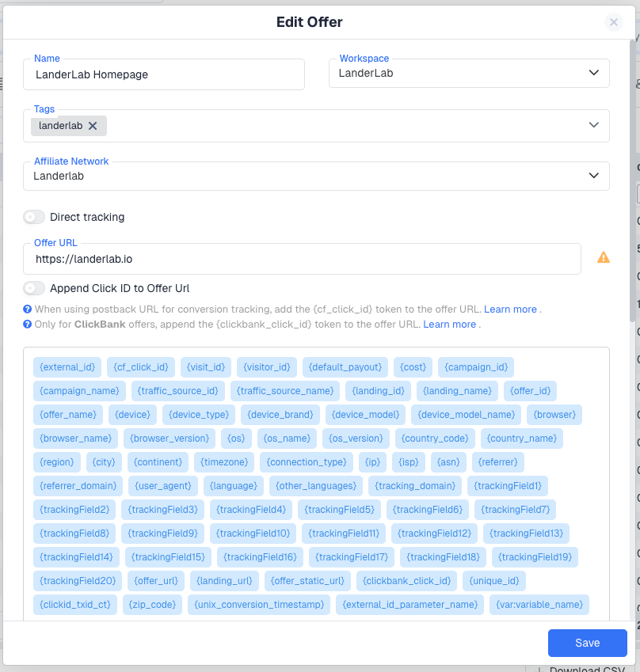Screen dimensions: 640x672
Task: Click the orange warning icon beside Offer URL
Action: click(x=603, y=257)
